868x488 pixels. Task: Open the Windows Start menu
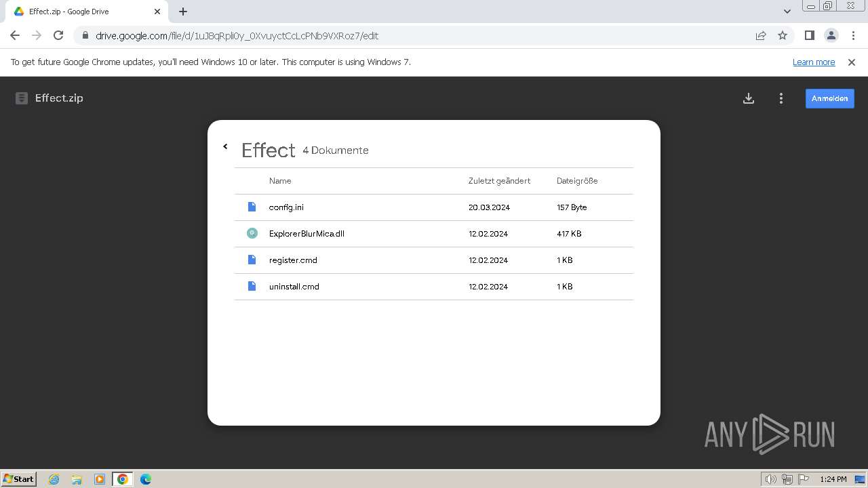click(x=18, y=479)
